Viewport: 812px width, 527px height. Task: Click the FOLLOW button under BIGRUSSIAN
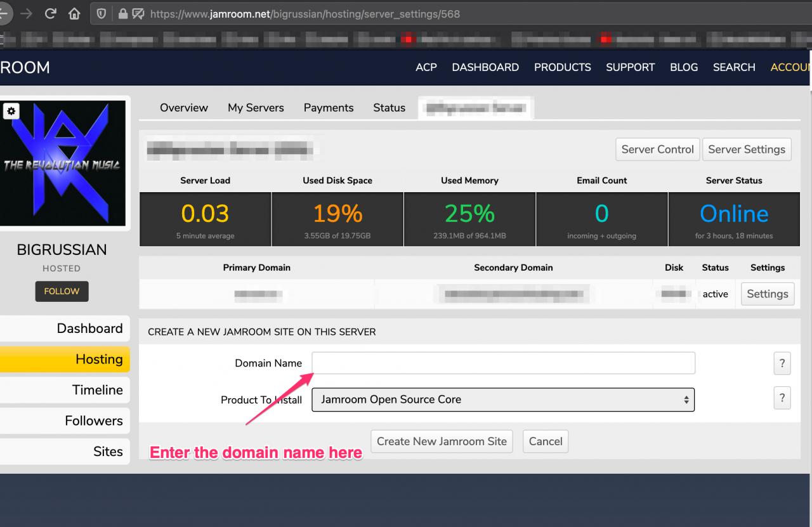tap(62, 292)
